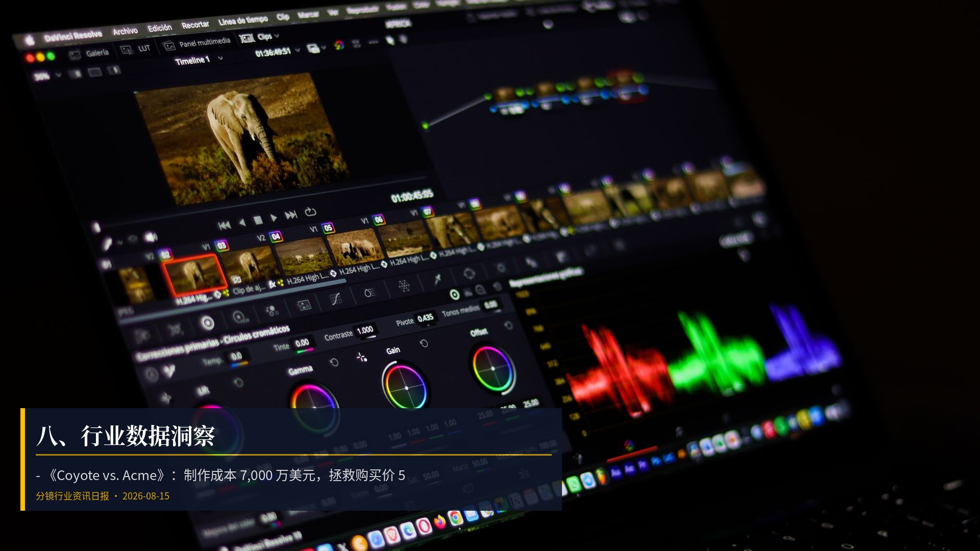Reset the Lift wheel
Viewport: 980px width, 551px height.
click(238, 383)
